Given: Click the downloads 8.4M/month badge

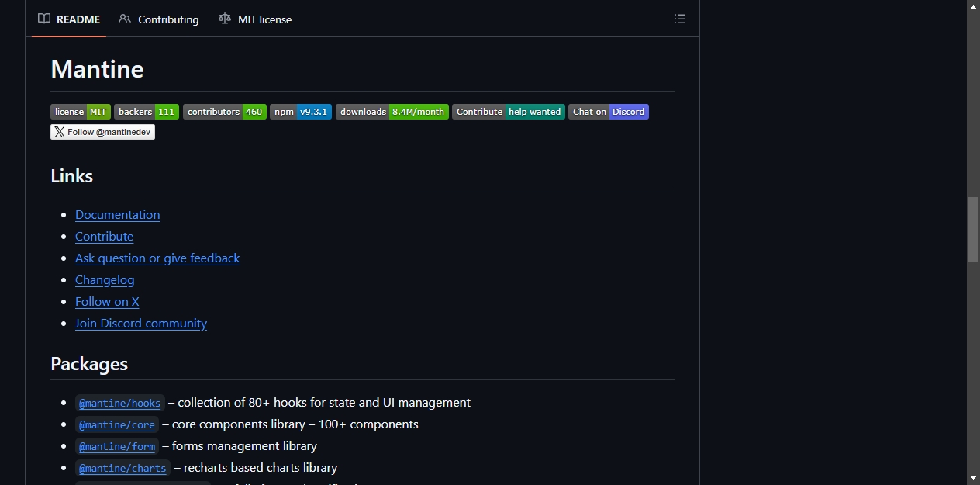Looking at the screenshot, I should click(x=392, y=112).
